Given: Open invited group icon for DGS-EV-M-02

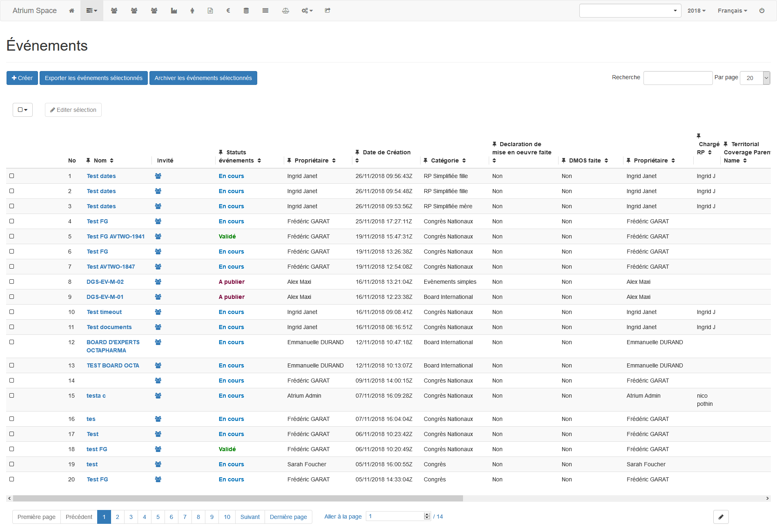Looking at the screenshot, I should pyautogui.click(x=158, y=282).
